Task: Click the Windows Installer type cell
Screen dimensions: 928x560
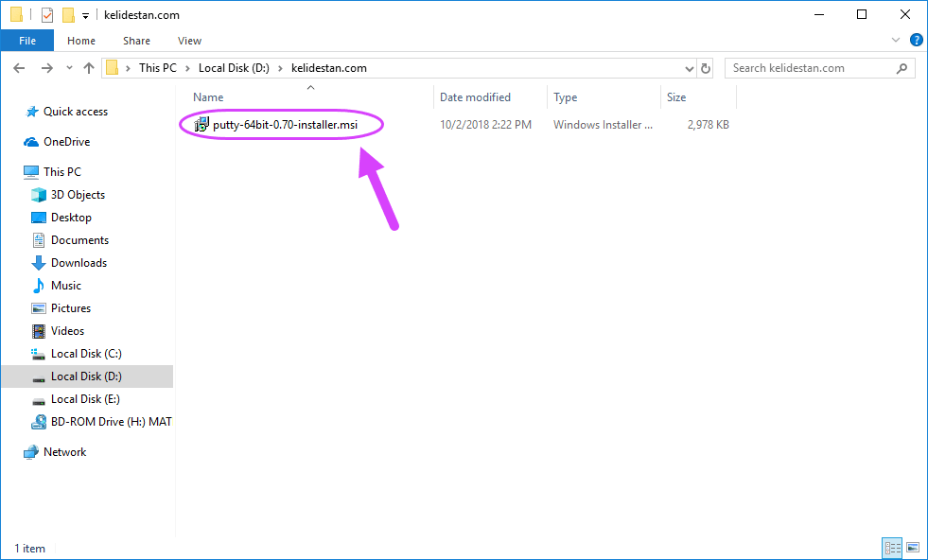Action: [x=604, y=125]
